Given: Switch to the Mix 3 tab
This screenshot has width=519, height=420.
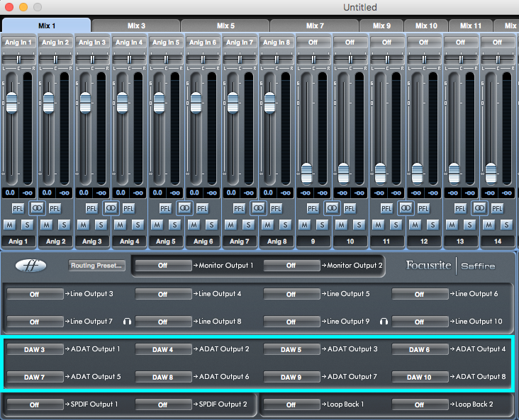Looking at the screenshot, I should click(136, 25).
